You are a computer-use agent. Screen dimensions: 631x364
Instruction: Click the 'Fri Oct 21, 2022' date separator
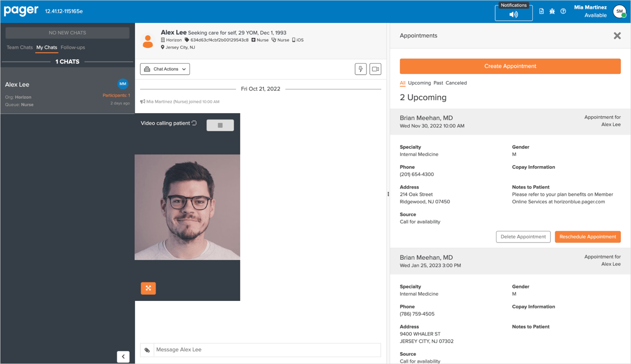260,89
